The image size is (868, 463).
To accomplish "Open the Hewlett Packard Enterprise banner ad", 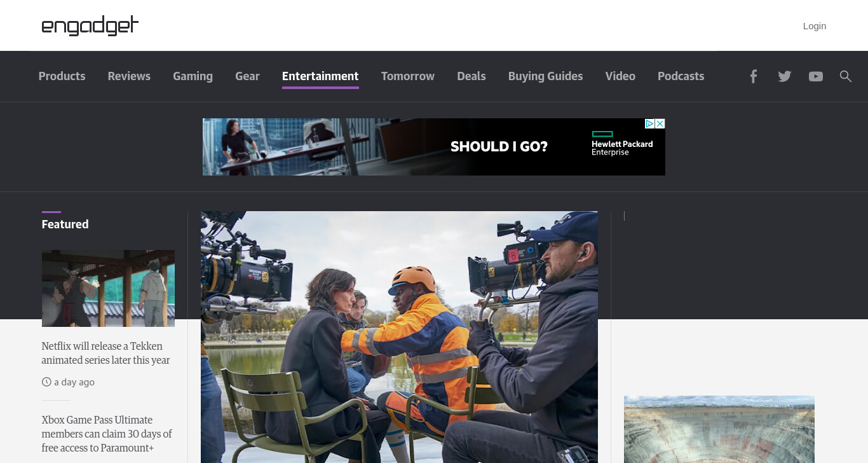I will [434, 147].
